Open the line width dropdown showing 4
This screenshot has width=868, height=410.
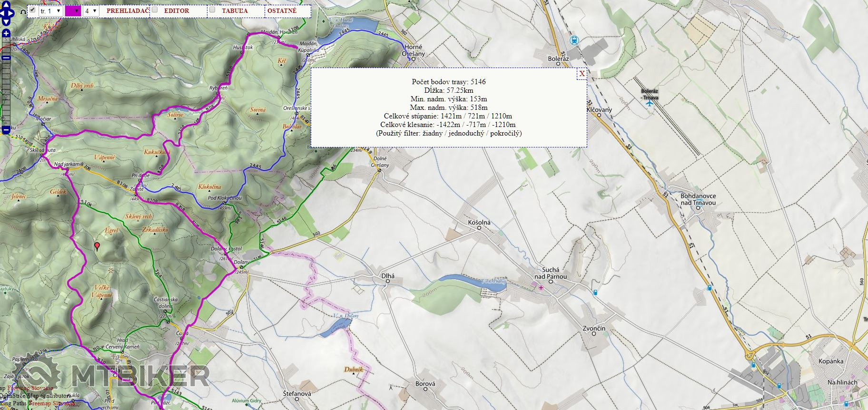click(x=90, y=10)
